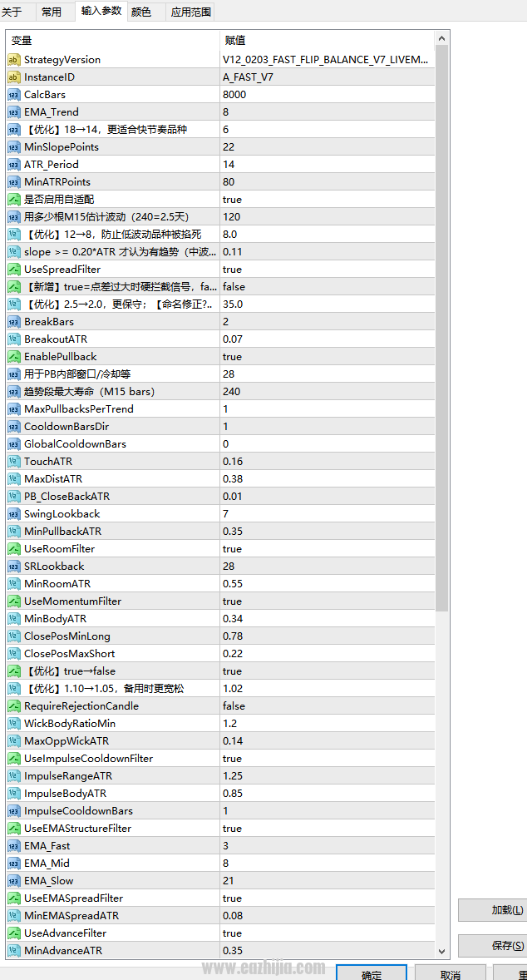Click the integer icon beside GlobalCooldownBars

pos(14,444)
